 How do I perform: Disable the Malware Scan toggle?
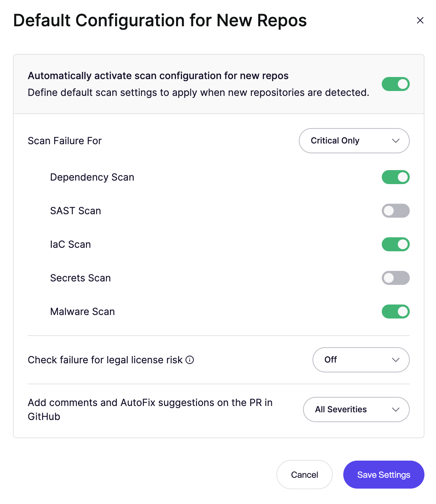click(395, 311)
